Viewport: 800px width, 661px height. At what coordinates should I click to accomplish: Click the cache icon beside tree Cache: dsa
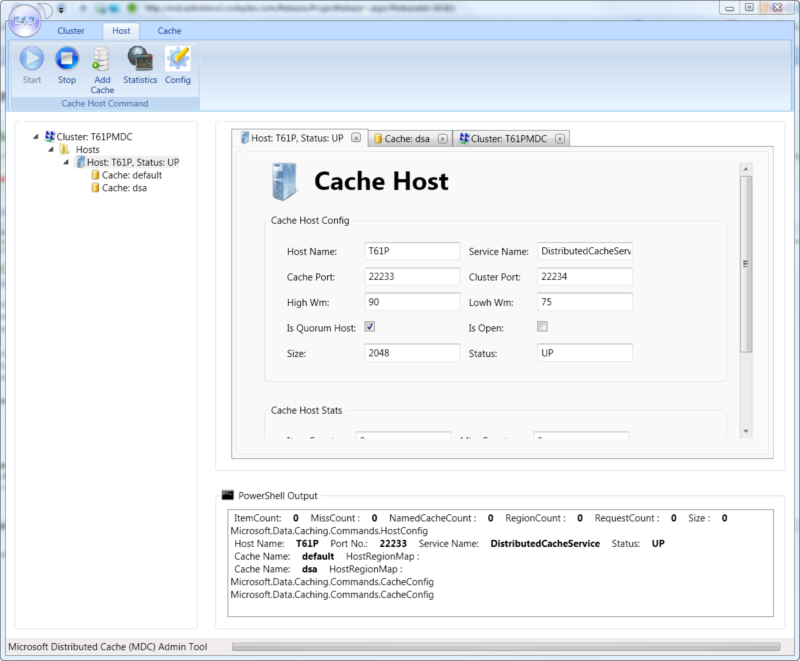(x=95, y=188)
